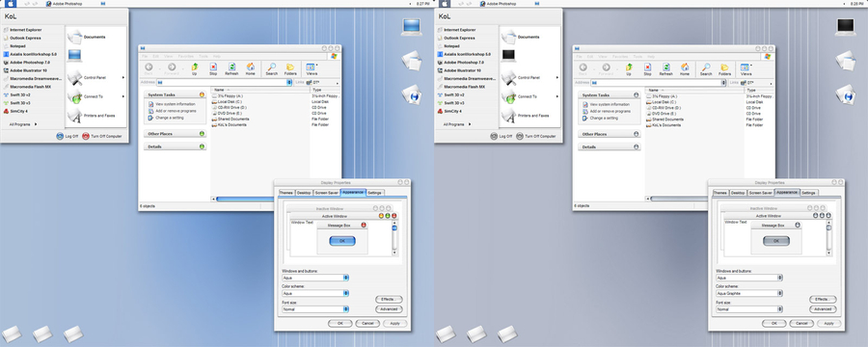Click Effects button in Graphite dialog
Viewport: 868px width, 347px height.
click(x=823, y=299)
